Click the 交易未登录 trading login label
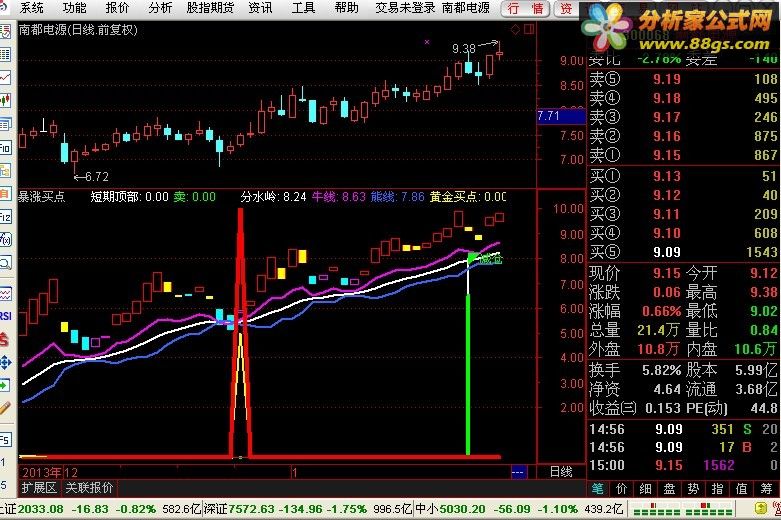This screenshot has height=520, width=781. pyautogui.click(x=405, y=7)
